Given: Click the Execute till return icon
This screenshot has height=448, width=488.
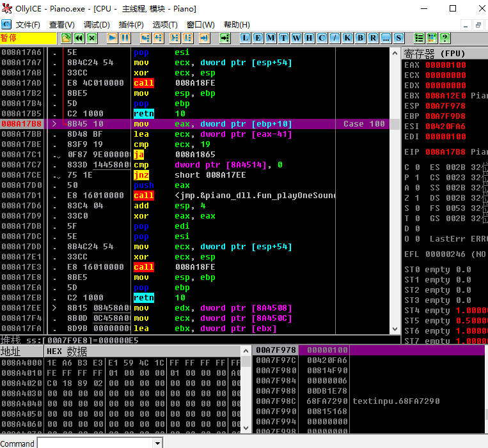Looking at the screenshot, I should (x=204, y=38).
